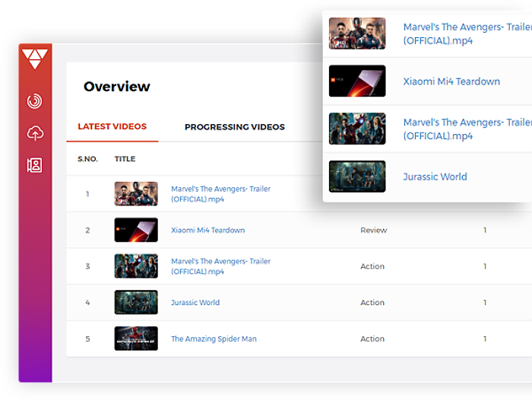Click serial number 2 in table

(x=87, y=230)
